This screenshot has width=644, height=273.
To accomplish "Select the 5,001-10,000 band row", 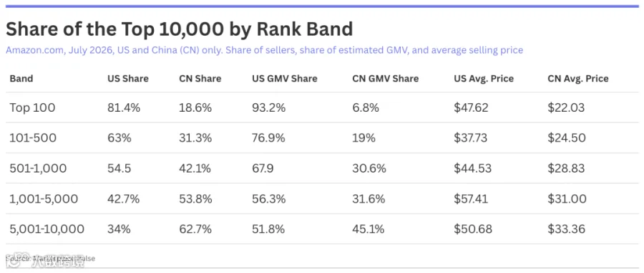I will [x=322, y=229].
